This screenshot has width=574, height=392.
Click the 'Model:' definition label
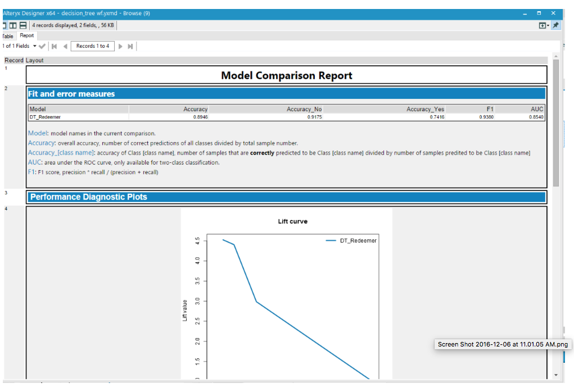(38, 133)
